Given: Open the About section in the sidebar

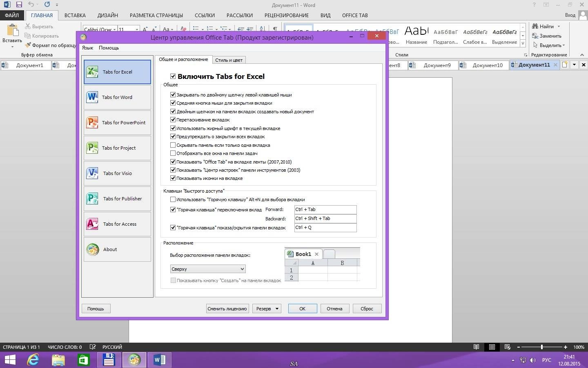Looking at the screenshot, I should [x=117, y=249].
